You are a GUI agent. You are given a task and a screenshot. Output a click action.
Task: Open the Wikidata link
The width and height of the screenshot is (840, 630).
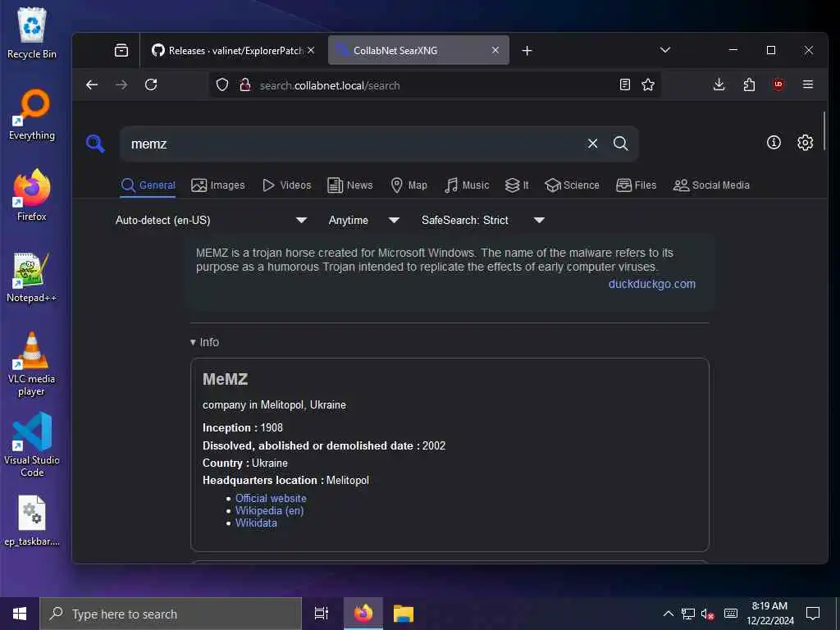point(256,523)
